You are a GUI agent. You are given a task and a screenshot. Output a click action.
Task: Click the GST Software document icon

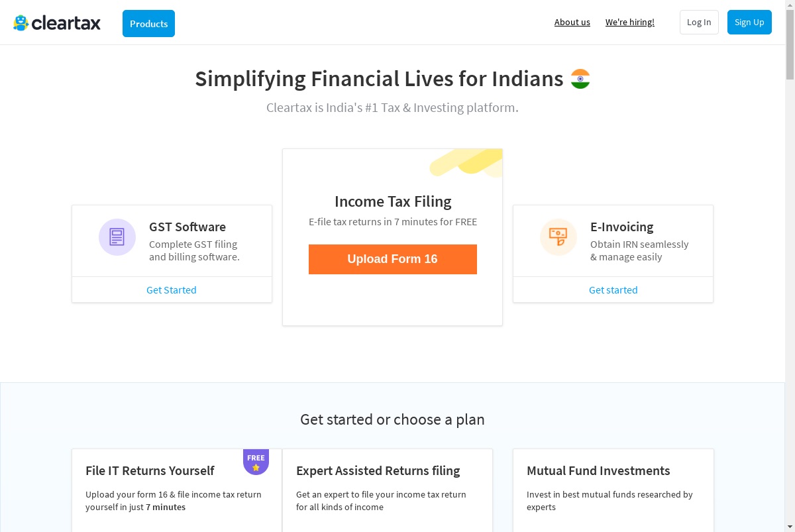[x=117, y=237]
